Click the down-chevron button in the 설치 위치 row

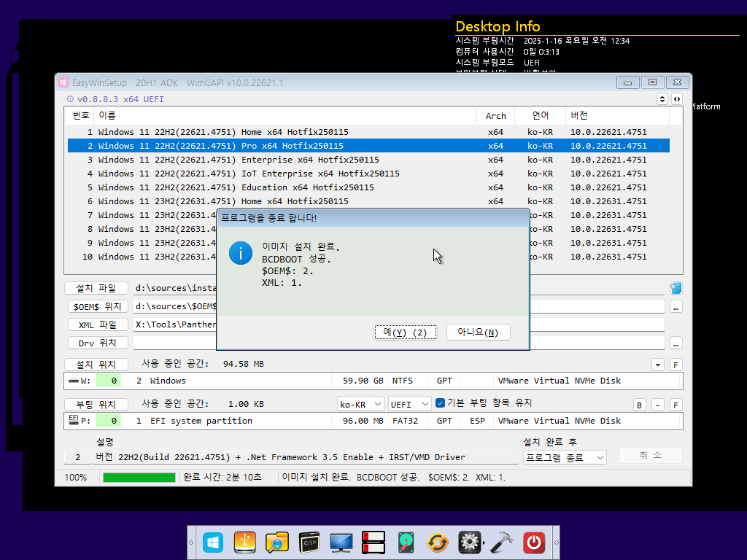click(x=658, y=365)
